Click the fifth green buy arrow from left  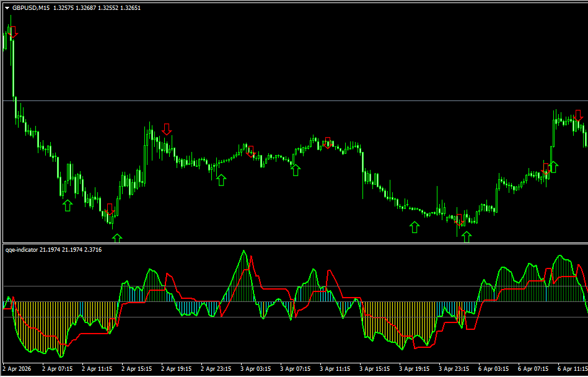(x=415, y=227)
